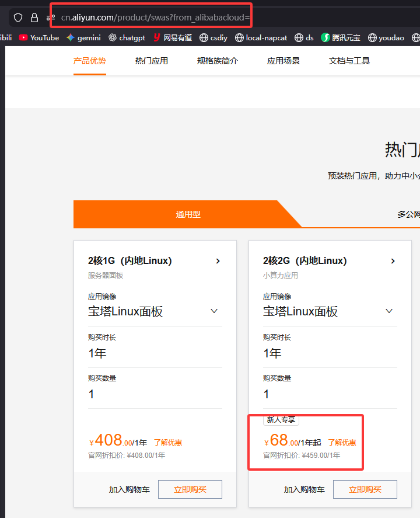Expand 应用镜像 dropdown in 2核1G card
This screenshot has height=518, width=420.
pyautogui.click(x=213, y=311)
